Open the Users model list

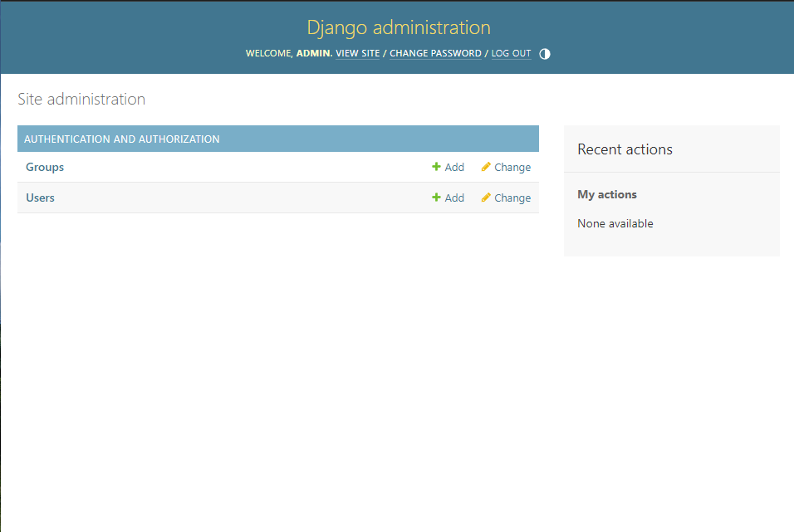(x=40, y=198)
